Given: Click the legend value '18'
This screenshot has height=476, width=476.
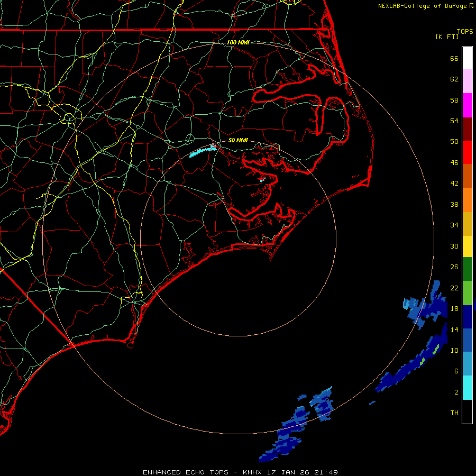Looking at the screenshot, I should pyautogui.click(x=454, y=308).
